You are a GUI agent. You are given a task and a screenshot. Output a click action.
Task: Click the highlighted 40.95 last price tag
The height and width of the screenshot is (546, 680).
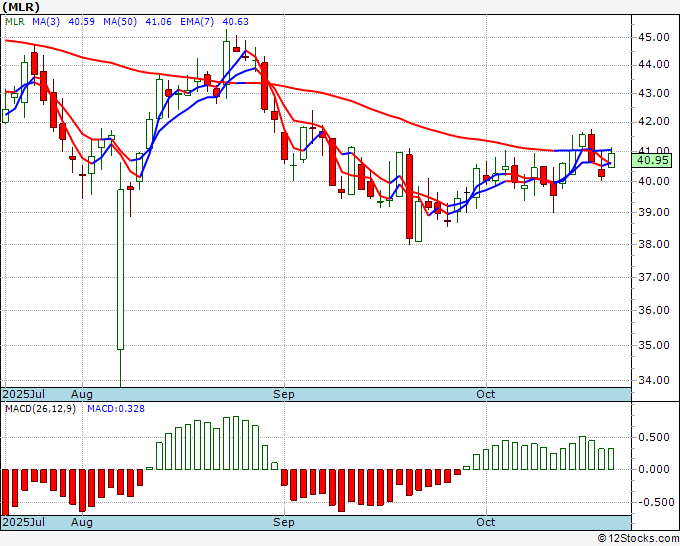[x=652, y=160]
